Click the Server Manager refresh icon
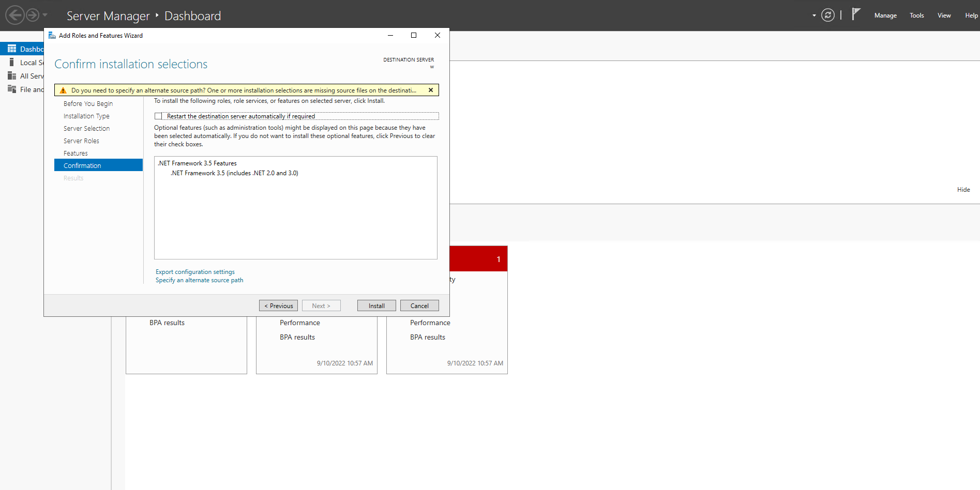 click(x=828, y=16)
